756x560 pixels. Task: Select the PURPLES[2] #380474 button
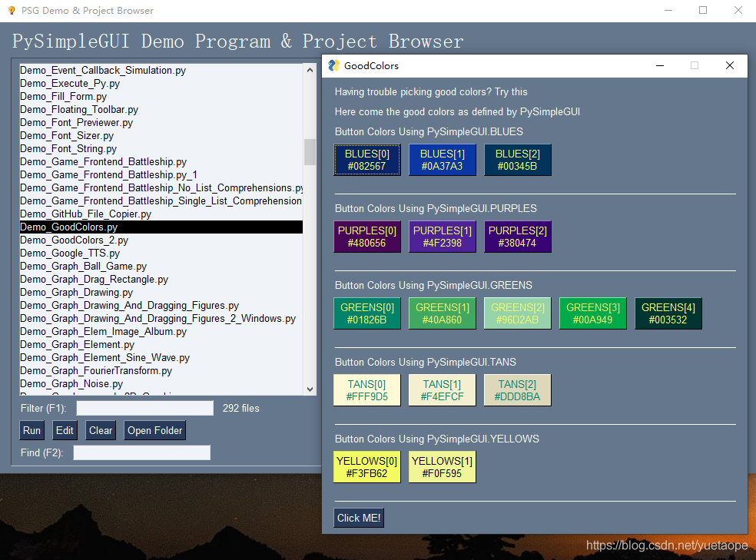(x=517, y=237)
